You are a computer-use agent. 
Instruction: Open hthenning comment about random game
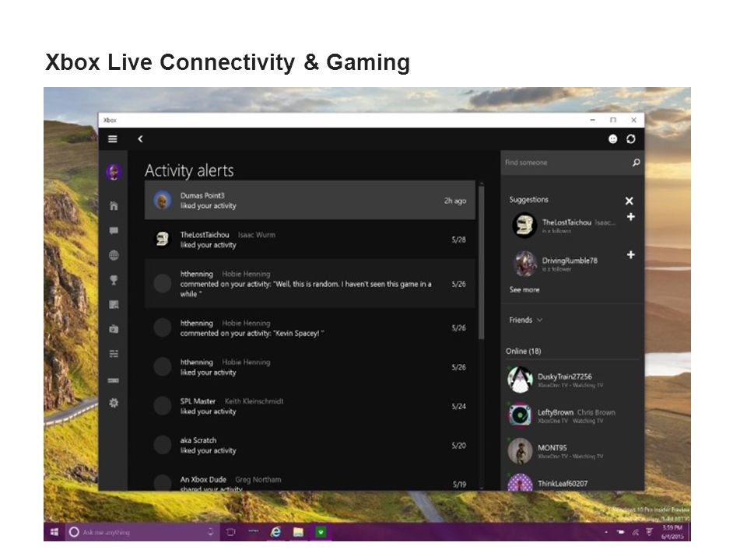click(x=310, y=284)
